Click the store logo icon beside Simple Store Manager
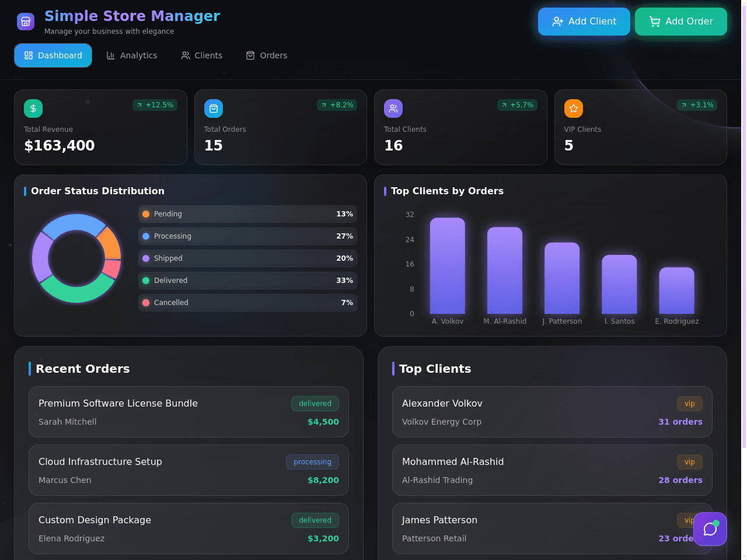 [26, 22]
